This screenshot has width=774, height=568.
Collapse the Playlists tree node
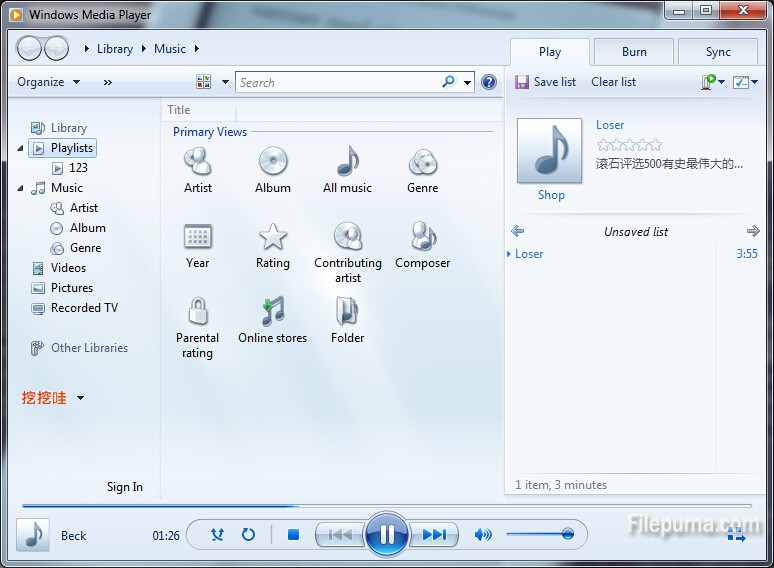coord(21,148)
